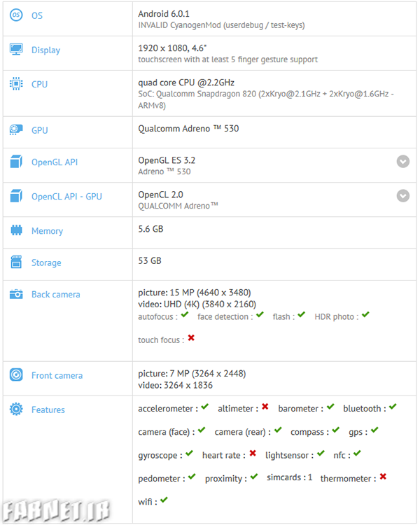Click the Storage SD card icon
Screen dimensions: 420x525
[x=16, y=262]
